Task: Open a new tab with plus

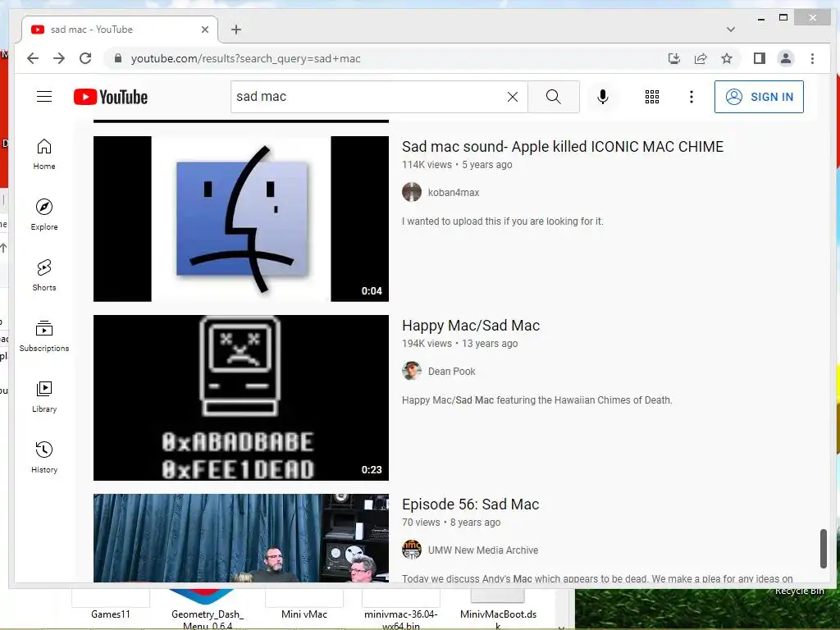Action: [236, 30]
